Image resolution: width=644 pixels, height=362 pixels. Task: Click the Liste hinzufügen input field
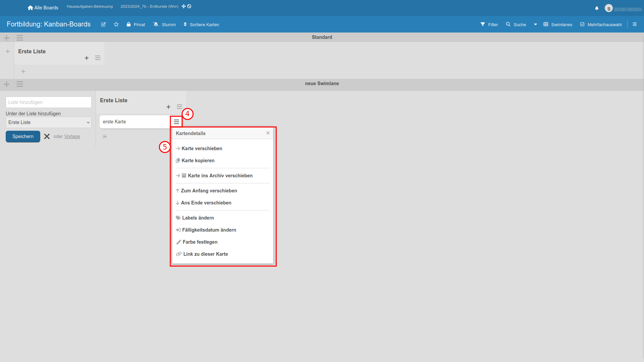point(49,102)
